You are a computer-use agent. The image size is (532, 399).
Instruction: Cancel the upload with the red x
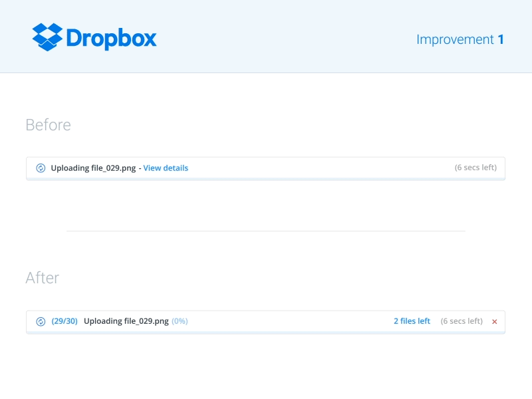pos(494,321)
